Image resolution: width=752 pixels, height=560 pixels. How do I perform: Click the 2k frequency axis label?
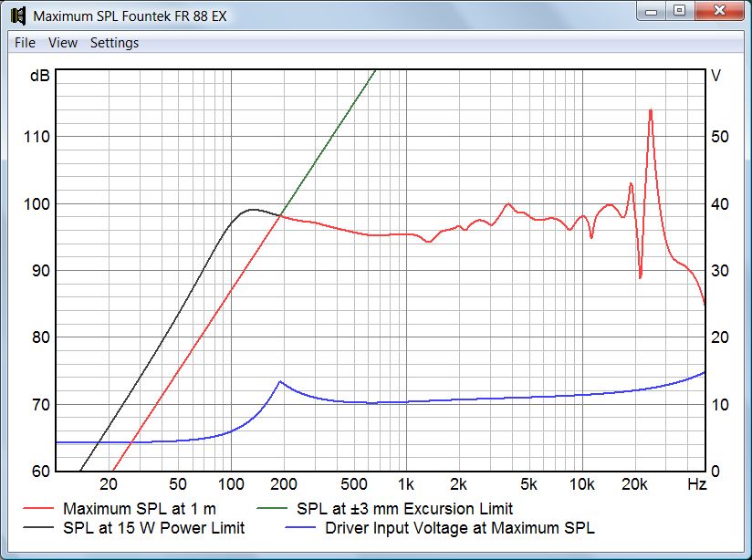(x=458, y=484)
